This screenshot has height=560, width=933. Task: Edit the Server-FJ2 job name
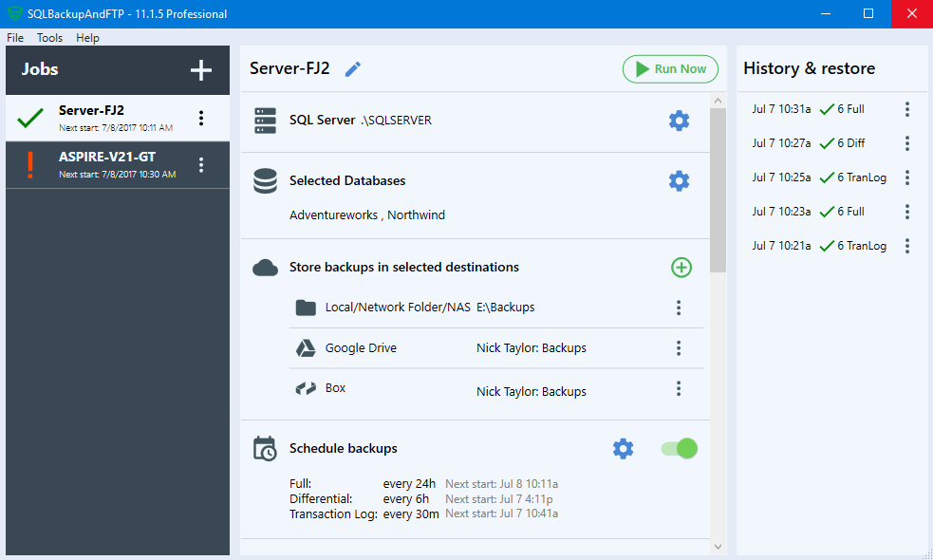[352, 68]
